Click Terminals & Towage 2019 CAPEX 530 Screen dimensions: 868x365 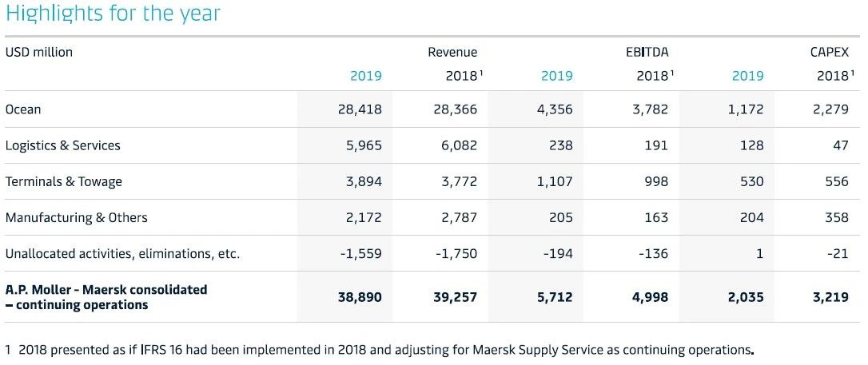(751, 182)
